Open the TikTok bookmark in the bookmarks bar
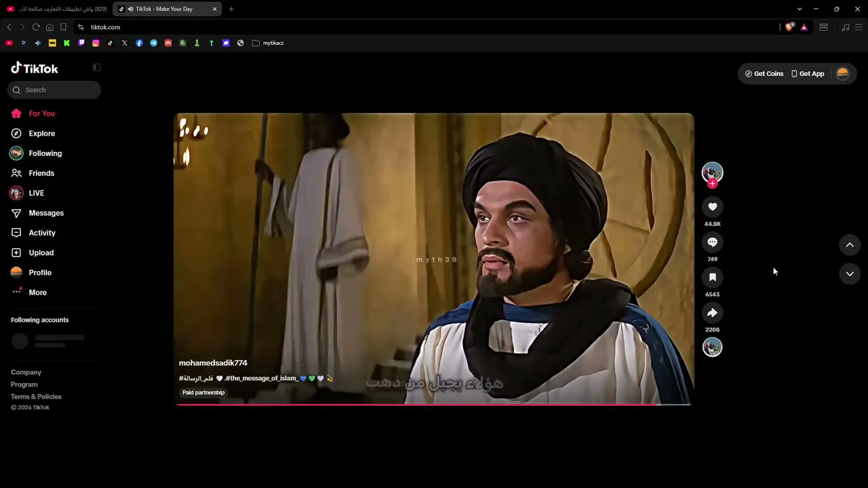868x488 pixels. 110,43
